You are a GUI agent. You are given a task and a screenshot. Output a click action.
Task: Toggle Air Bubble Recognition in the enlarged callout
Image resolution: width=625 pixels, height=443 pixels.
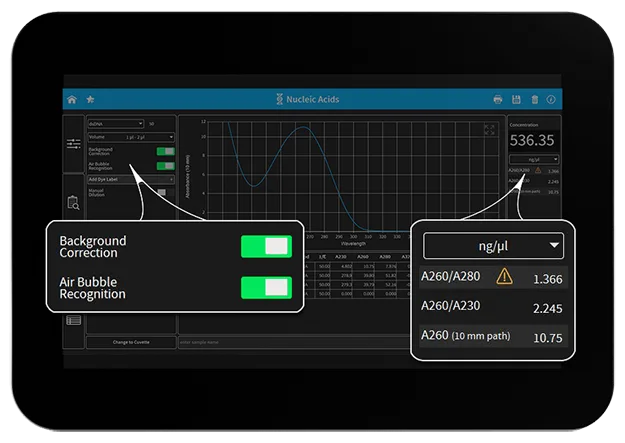(266, 287)
